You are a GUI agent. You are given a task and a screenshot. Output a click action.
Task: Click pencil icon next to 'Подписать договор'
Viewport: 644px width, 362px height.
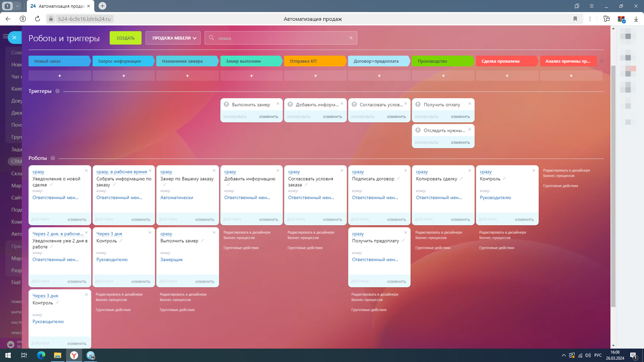pyautogui.click(x=398, y=179)
